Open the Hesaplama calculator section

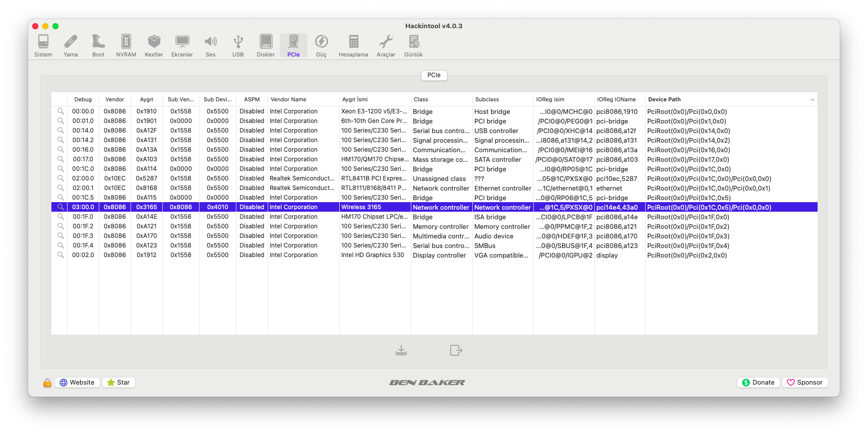click(353, 45)
